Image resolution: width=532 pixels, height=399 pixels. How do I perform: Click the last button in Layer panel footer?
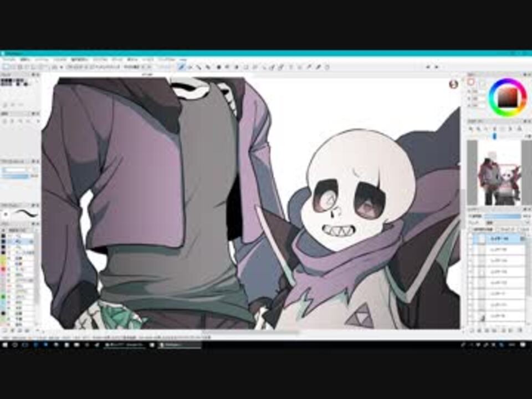pyautogui.click(x=520, y=330)
